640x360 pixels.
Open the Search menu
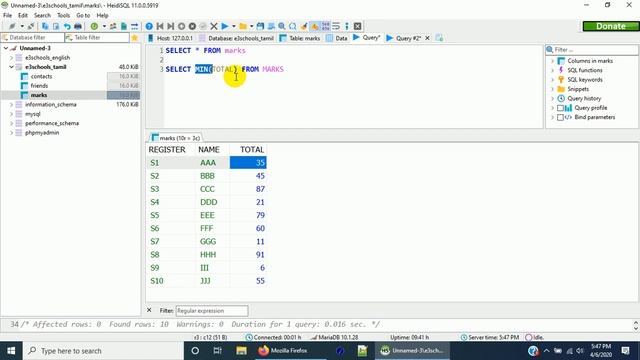coord(42,15)
